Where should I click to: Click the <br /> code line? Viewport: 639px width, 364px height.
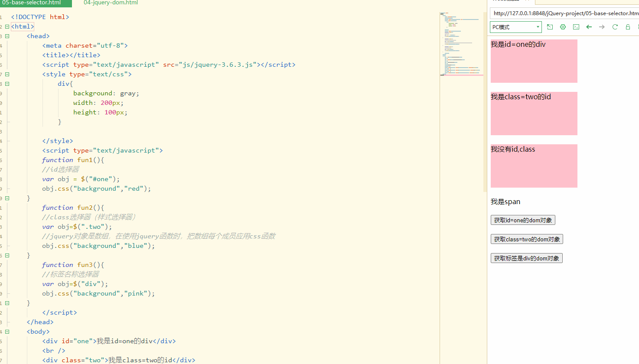point(54,351)
